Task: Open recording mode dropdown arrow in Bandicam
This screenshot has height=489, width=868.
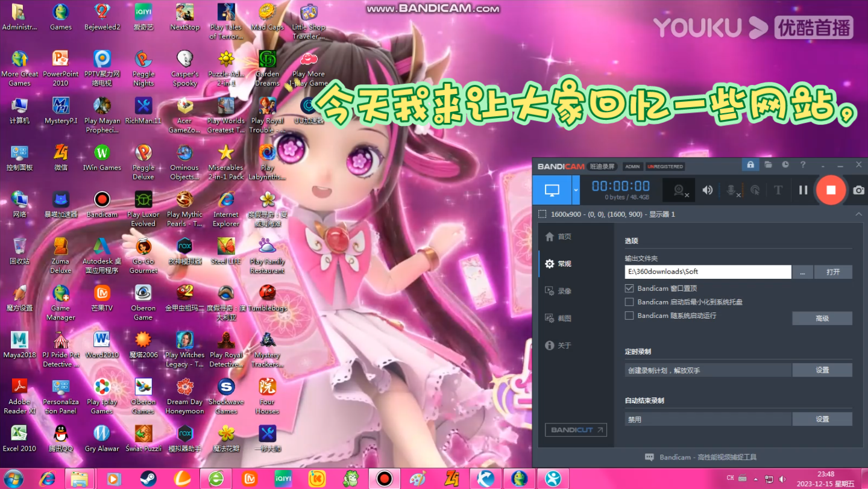Action: click(x=576, y=190)
